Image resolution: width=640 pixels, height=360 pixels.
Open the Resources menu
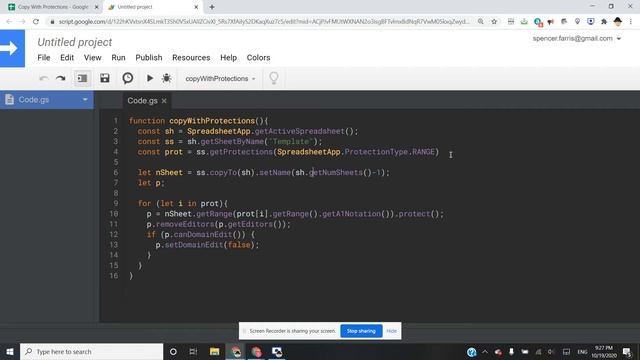click(x=191, y=58)
